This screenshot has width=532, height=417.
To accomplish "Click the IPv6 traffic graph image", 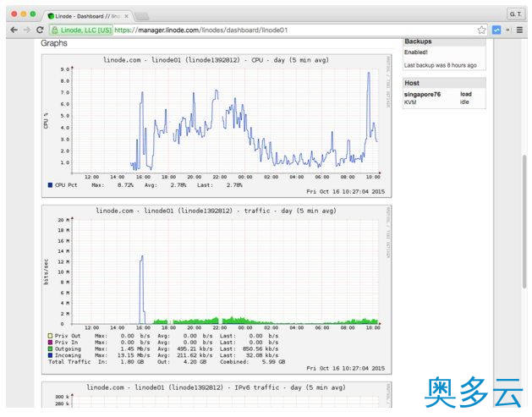I will click(217, 395).
